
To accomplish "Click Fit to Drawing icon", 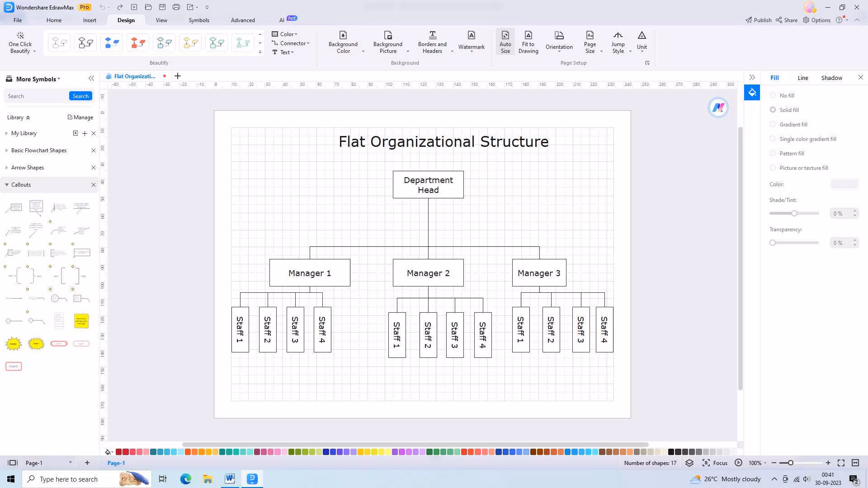I will click(x=528, y=36).
